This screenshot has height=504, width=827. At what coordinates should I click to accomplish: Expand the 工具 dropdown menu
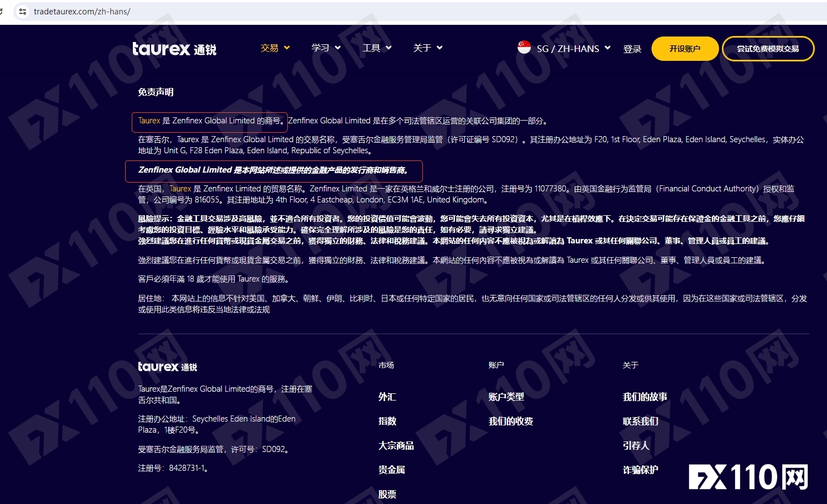377,48
